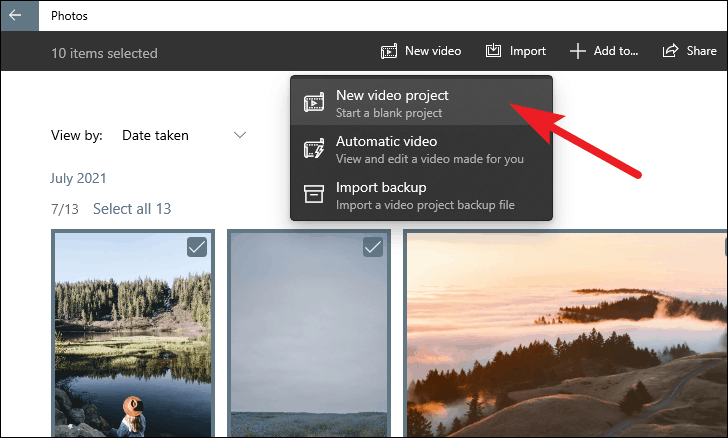728x438 pixels.
Task: Open the sunset foggy hills photo
Action: tap(566, 333)
